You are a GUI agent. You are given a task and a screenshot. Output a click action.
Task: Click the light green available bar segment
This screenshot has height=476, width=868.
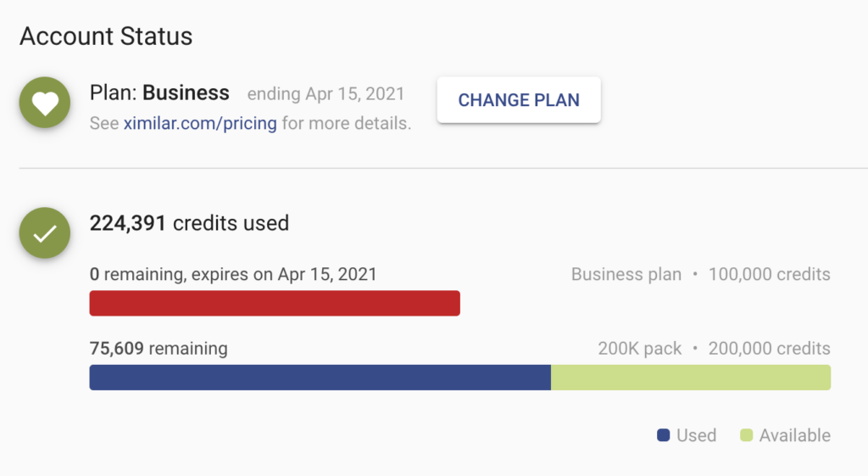coord(691,378)
